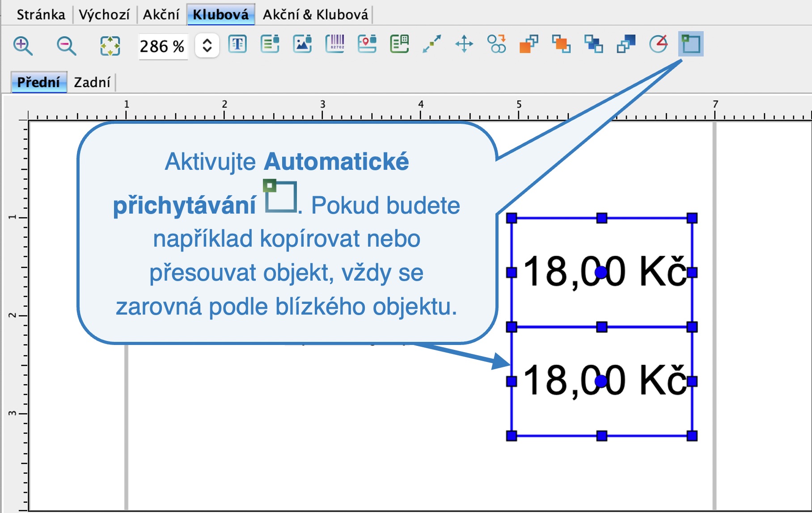The height and width of the screenshot is (513, 812).
Task: Select the move cross-arrows tool
Action: point(464,44)
